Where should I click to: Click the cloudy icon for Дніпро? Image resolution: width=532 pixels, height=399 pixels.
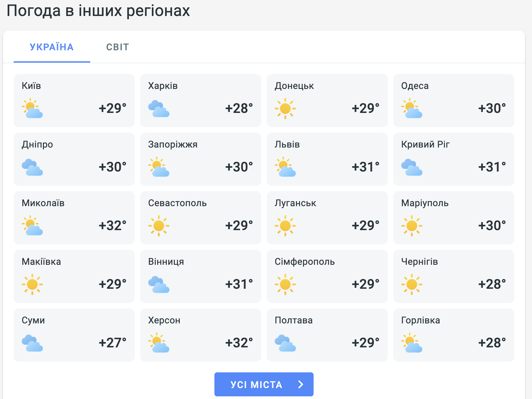(32, 167)
